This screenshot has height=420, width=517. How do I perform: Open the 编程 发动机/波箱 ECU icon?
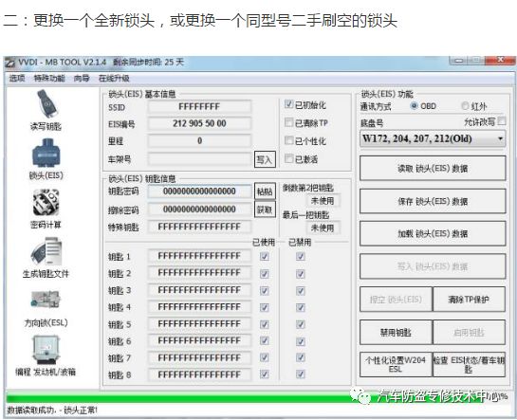46,356
